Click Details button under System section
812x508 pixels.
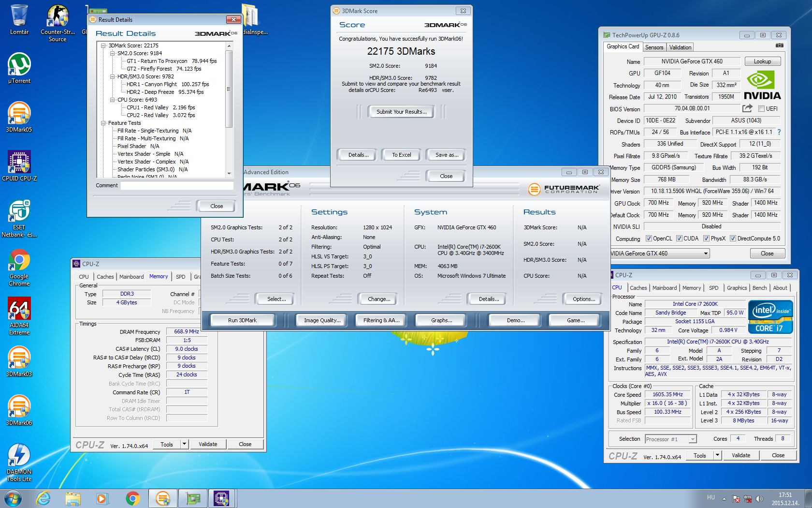pyautogui.click(x=489, y=299)
